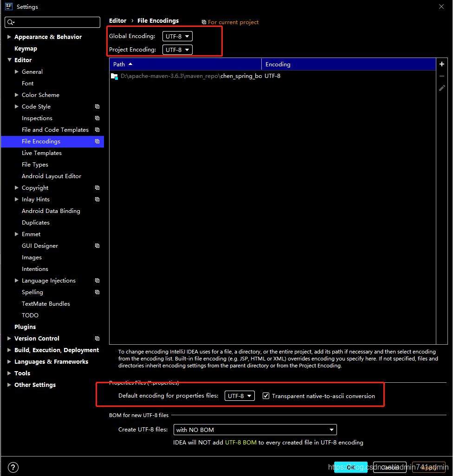The width and height of the screenshot is (453, 476).
Task: Open TODO settings page
Action: [x=30, y=315]
